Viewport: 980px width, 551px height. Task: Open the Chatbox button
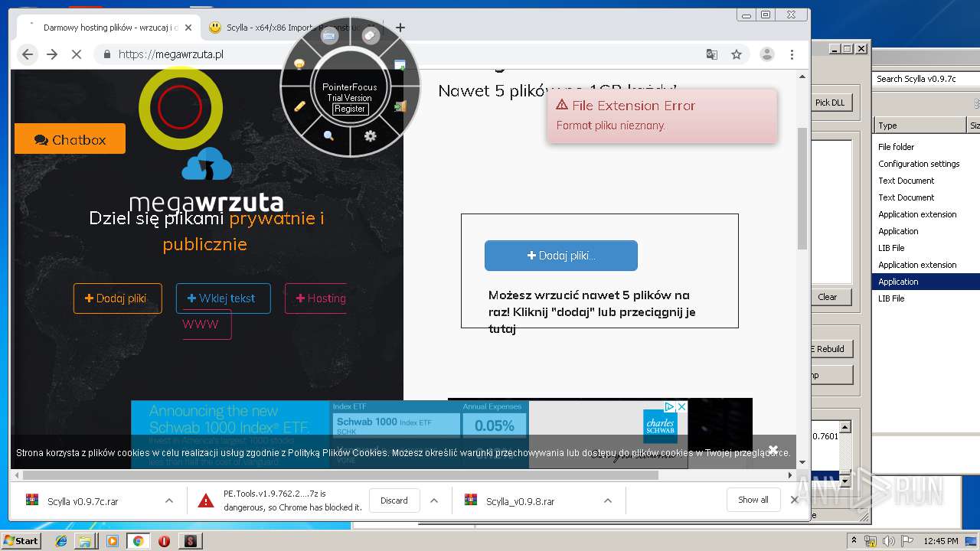(70, 139)
